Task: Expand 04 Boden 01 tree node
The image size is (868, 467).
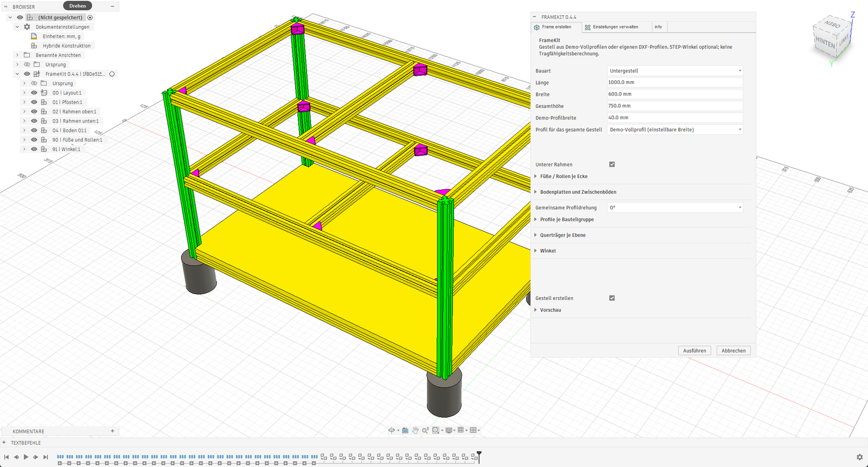Action: pyautogui.click(x=24, y=130)
